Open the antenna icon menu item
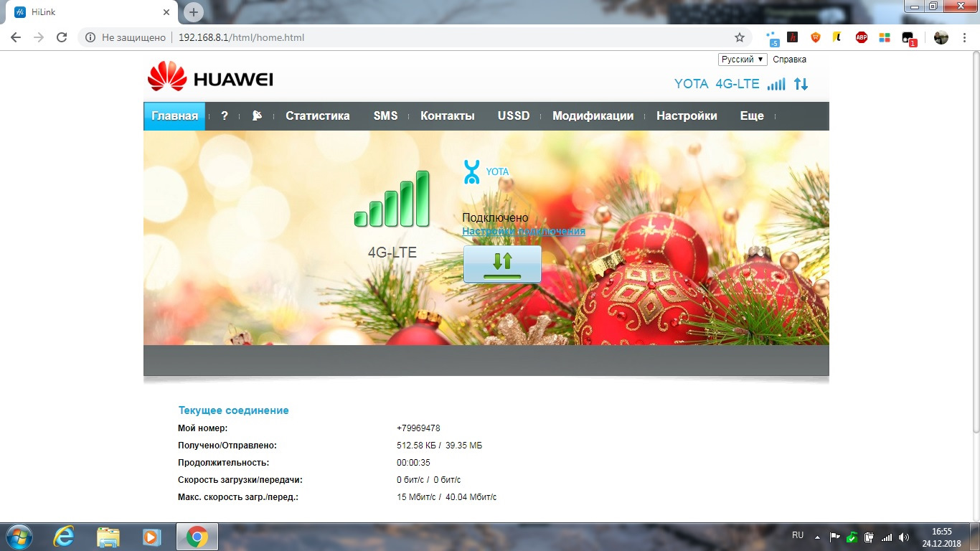 pos(258,116)
